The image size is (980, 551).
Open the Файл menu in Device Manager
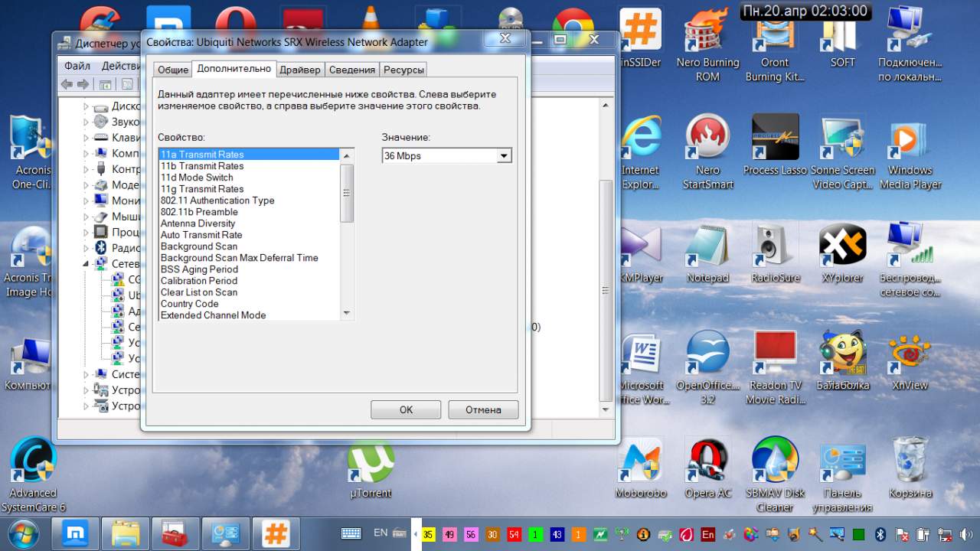tap(77, 66)
